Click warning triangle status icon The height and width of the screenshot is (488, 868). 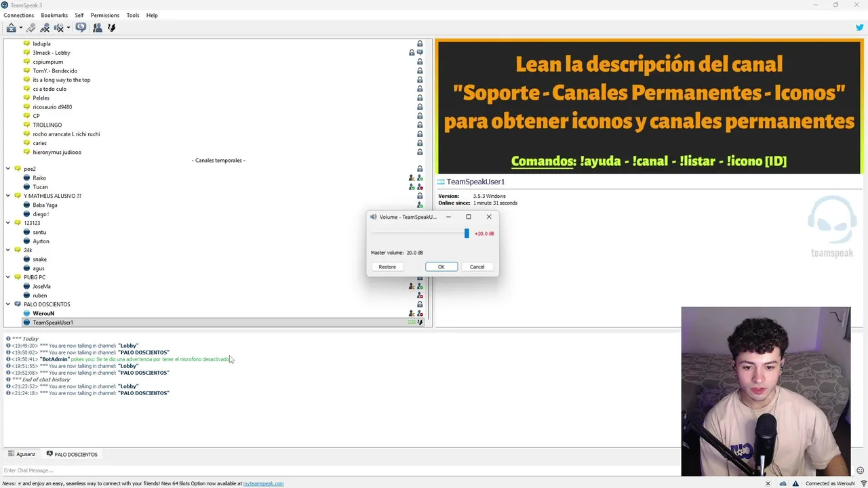pos(796,483)
